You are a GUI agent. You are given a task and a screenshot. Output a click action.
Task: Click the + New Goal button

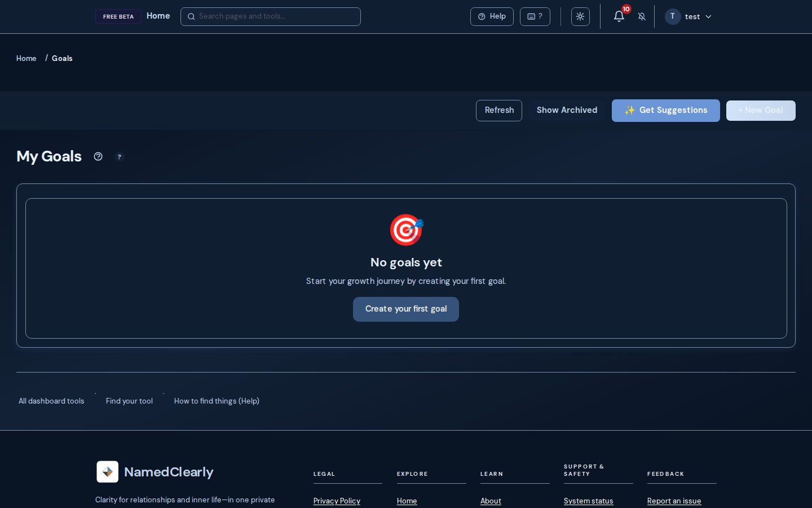(761, 111)
